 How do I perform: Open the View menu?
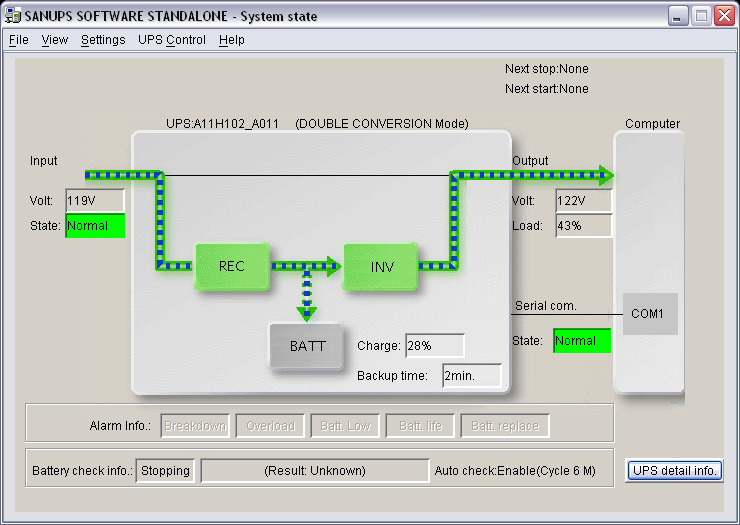pyautogui.click(x=55, y=40)
